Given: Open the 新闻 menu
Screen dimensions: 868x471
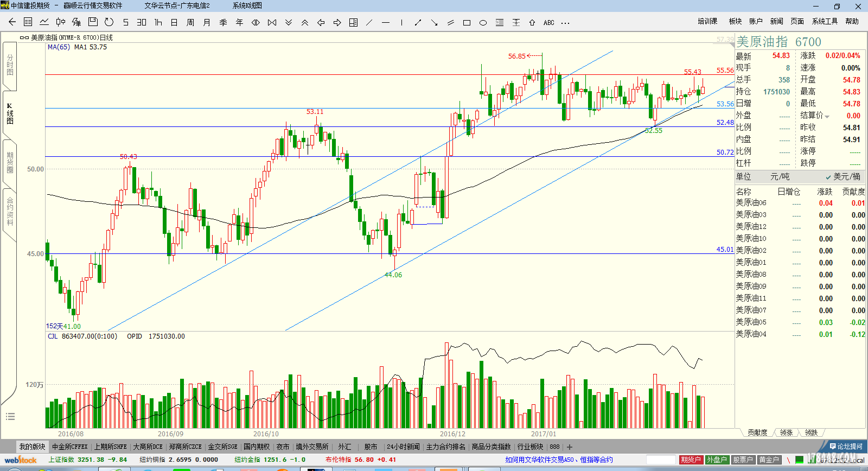Looking at the screenshot, I should [x=776, y=21].
